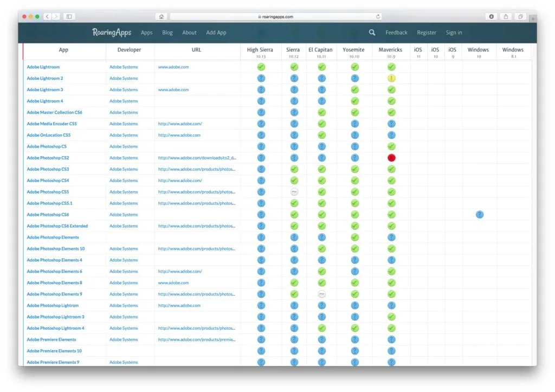This screenshot has width=555, height=392.
Task: Click Mavericks check for Photoshop Lightroom 3
Action: (391, 317)
